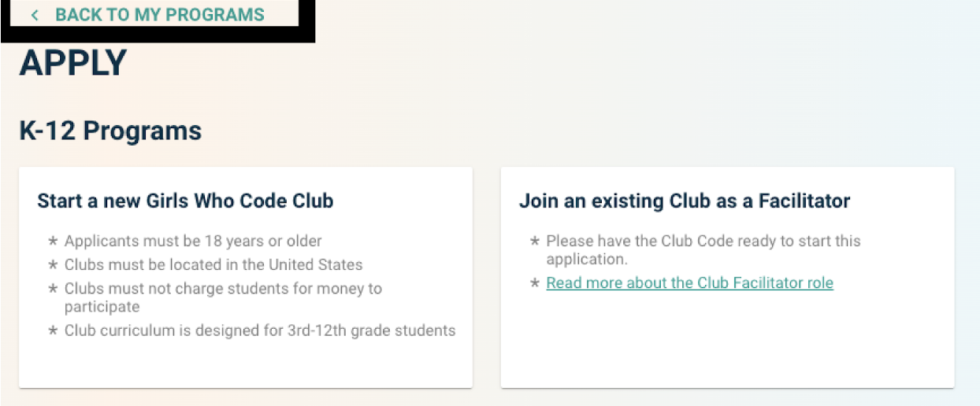Click star bullet beside "Applicants must be 18"
The height and width of the screenshot is (406, 980).
click(53, 242)
